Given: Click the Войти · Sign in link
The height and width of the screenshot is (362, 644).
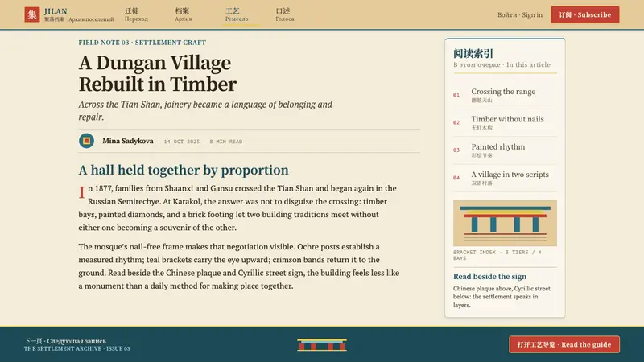Looking at the screenshot, I should [x=519, y=14].
